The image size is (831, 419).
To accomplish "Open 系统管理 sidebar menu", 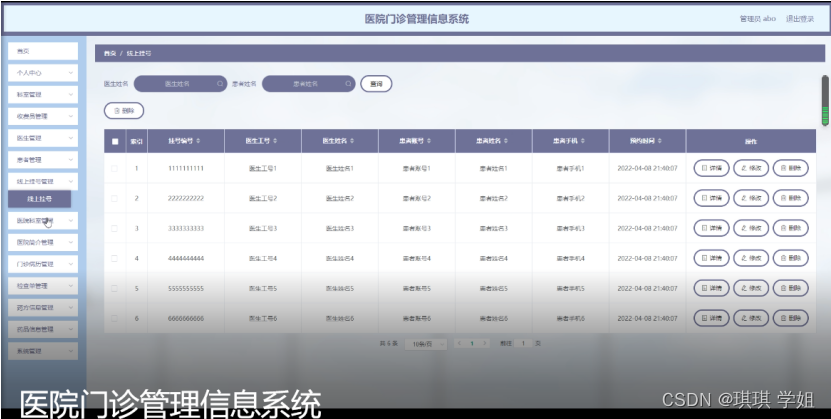I will tap(43, 351).
